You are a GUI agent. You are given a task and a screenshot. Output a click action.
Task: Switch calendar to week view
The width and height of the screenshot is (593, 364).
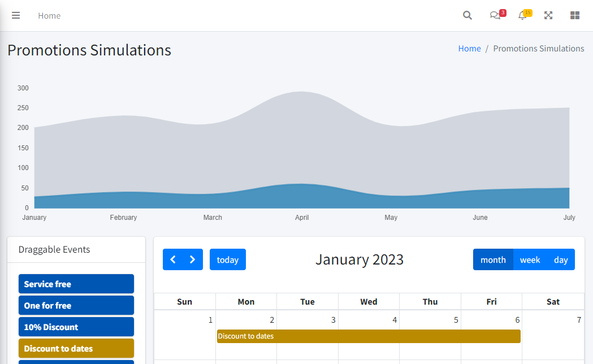(530, 259)
